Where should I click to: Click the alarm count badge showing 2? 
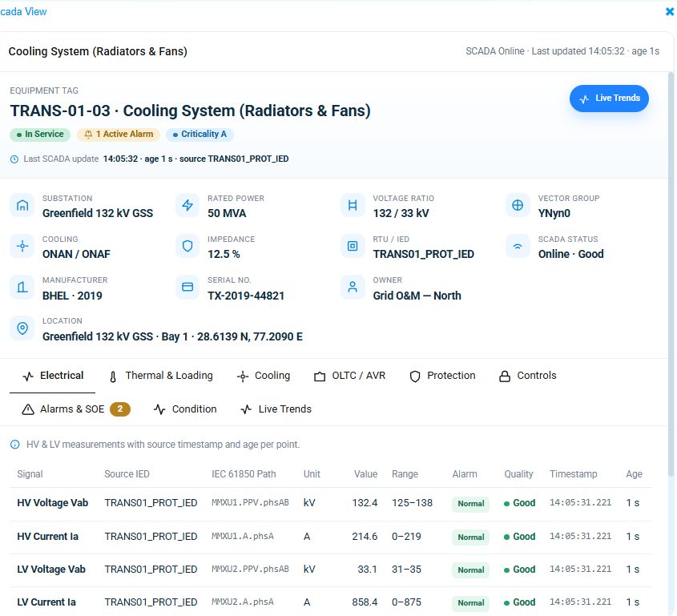pos(120,409)
